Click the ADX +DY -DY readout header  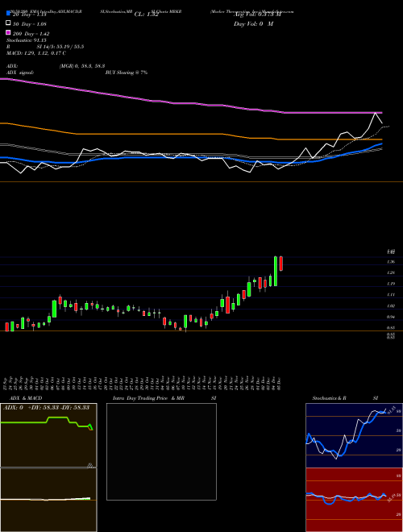point(46,408)
